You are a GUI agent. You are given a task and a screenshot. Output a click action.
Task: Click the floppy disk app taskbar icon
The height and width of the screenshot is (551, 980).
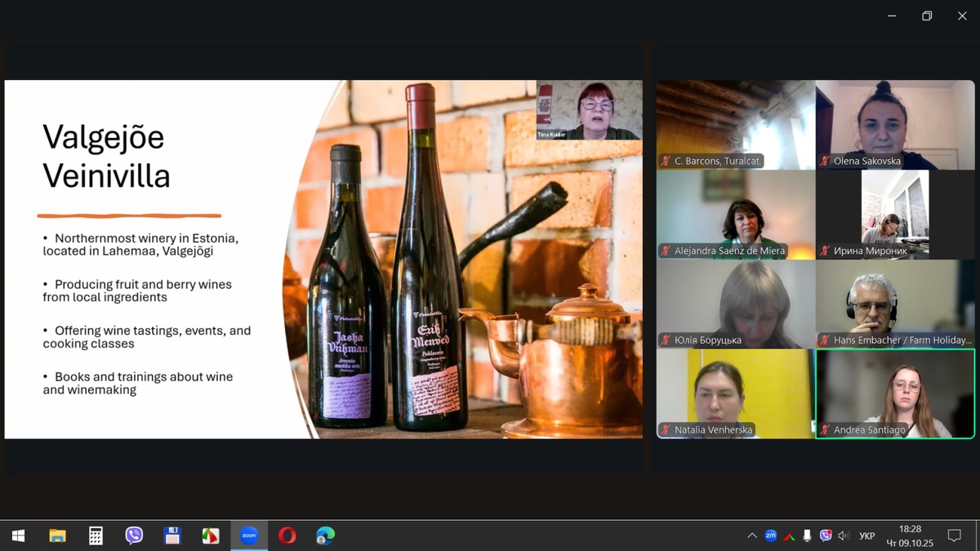pyautogui.click(x=172, y=535)
